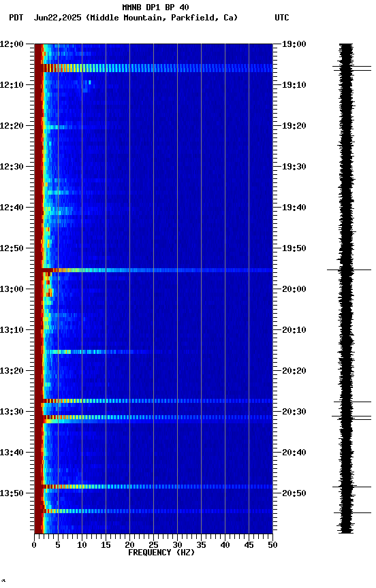Click the 20:10 UTC time label
376x588 pixels.
pyautogui.click(x=294, y=330)
